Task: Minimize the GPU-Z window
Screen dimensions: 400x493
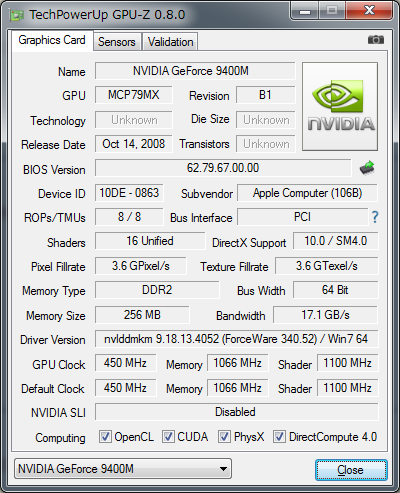Action: click(305, 11)
